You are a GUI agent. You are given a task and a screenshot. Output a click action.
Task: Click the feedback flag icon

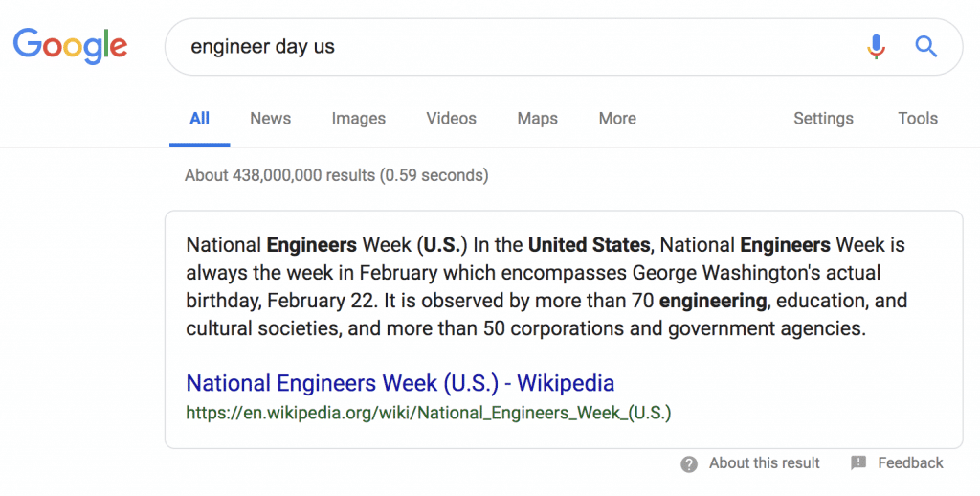click(858, 463)
